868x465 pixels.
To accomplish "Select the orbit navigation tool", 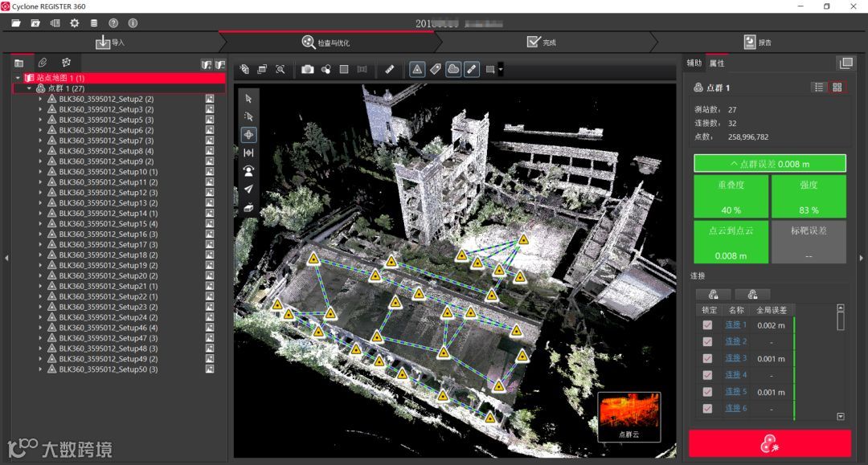I will (x=248, y=134).
